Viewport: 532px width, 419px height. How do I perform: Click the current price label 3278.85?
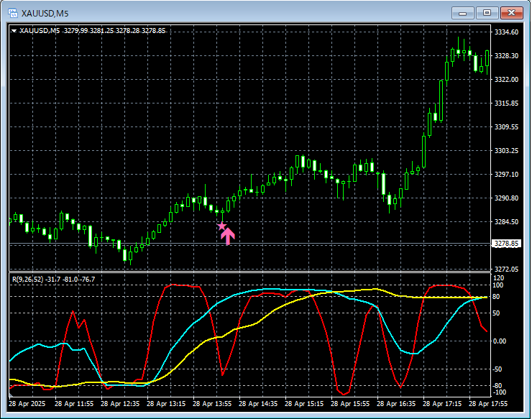(506, 244)
